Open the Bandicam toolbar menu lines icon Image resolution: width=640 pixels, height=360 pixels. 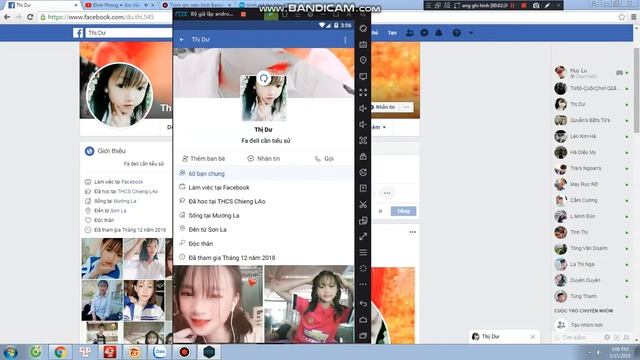pos(428,5)
